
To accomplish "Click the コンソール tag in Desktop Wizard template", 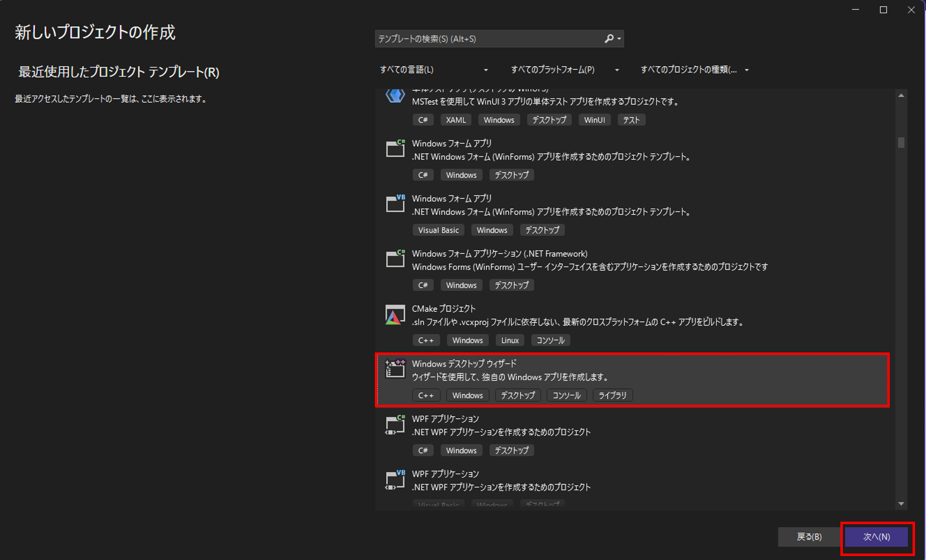I will tap(567, 395).
